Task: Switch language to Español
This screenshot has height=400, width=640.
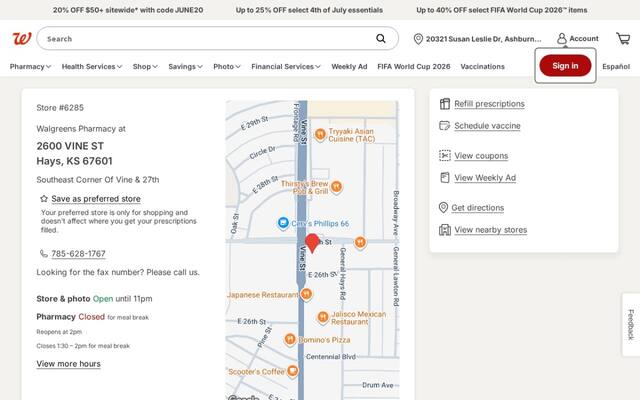Action: [x=616, y=66]
